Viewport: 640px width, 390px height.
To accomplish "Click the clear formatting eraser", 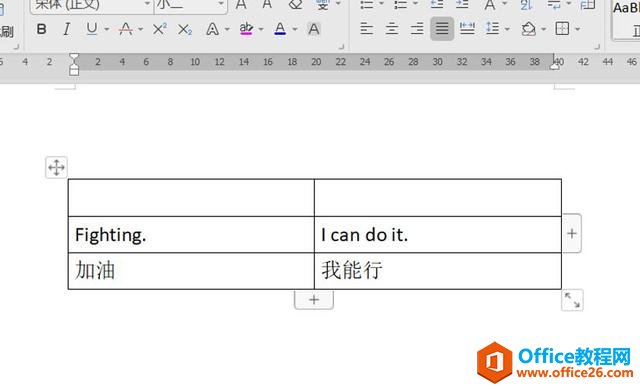I will [295, 5].
